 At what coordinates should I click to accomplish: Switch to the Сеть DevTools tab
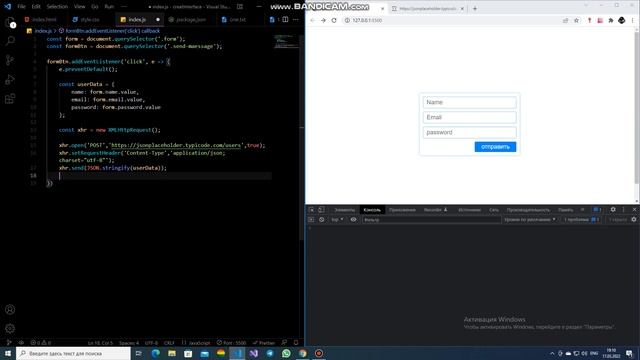coord(494,210)
